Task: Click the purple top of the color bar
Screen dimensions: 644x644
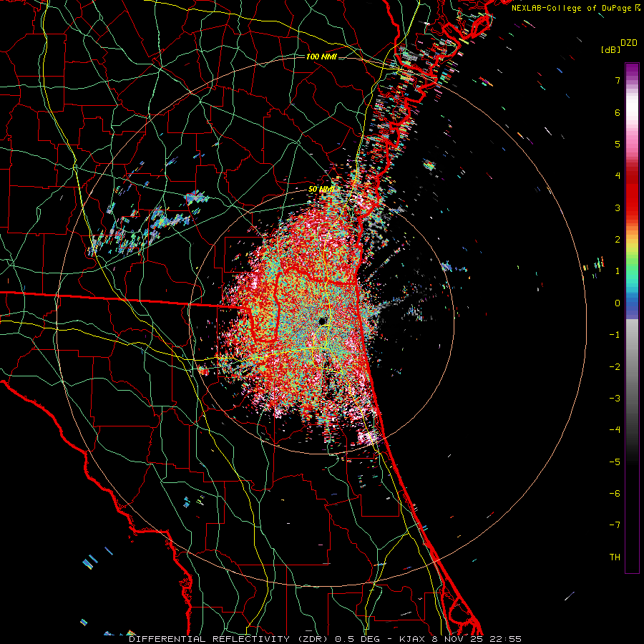Action: pyautogui.click(x=632, y=70)
